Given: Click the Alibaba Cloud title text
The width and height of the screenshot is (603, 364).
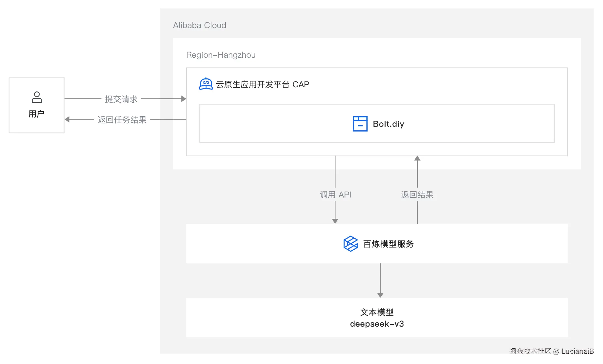Looking at the screenshot, I should point(200,25).
